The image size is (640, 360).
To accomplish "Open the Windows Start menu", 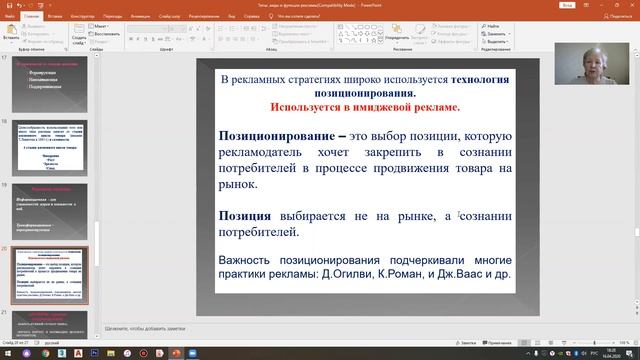I will (8, 353).
